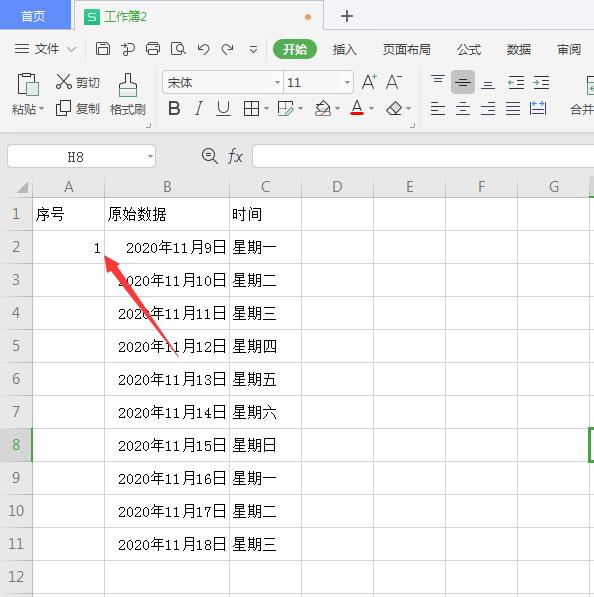Click the formula bar input field
This screenshot has width=594, height=597.
click(423, 156)
